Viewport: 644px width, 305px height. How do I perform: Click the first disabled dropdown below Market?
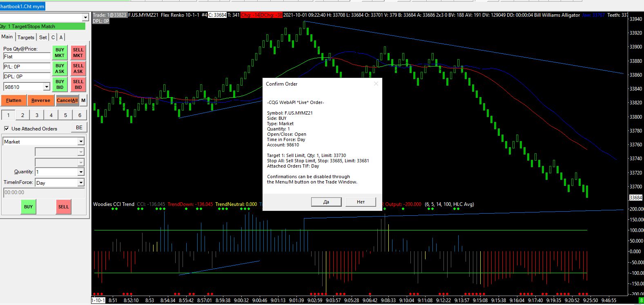tap(60, 152)
